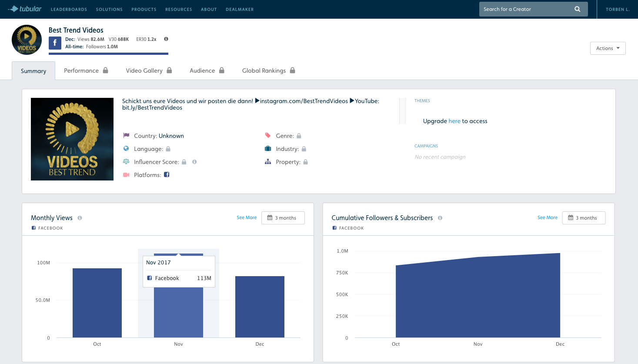Click info icon next to ER30 stats
This screenshot has height=364, width=638.
pyautogui.click(x=166, y=39)
